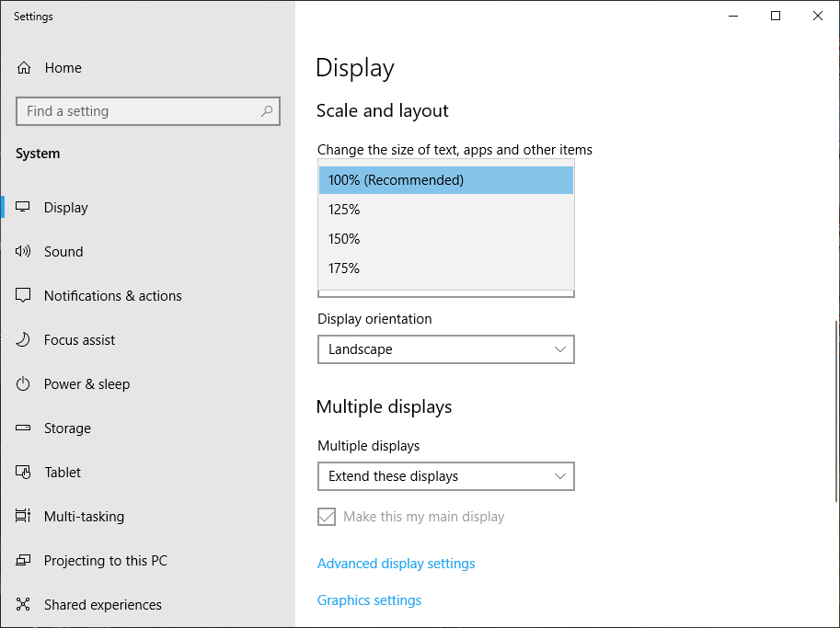840x628 pixels.
Task: Click the Focus assist moon icon
Action: [24, 340]
